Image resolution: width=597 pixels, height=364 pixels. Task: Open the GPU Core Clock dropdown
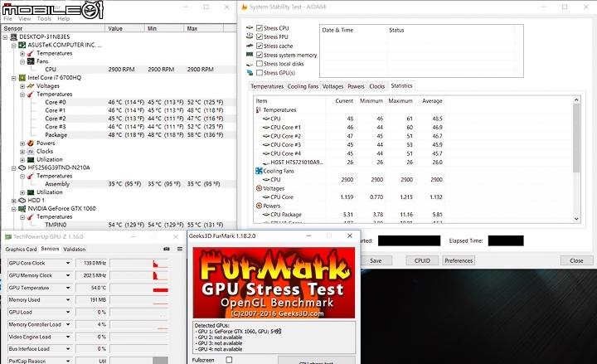click(68, 263)
